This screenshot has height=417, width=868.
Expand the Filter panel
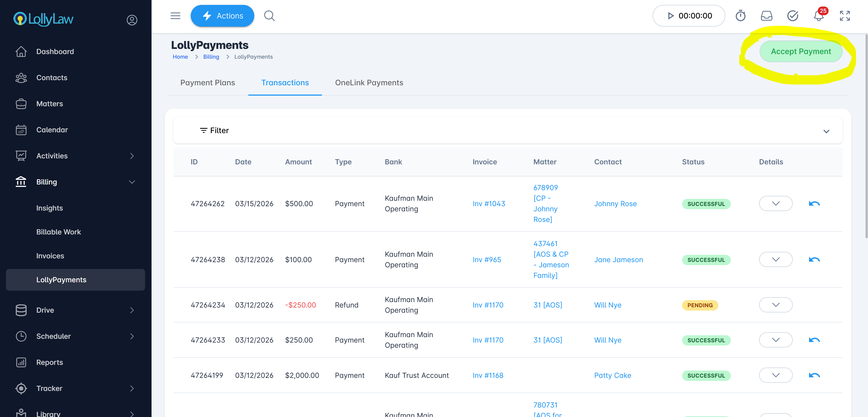(826, 131)
